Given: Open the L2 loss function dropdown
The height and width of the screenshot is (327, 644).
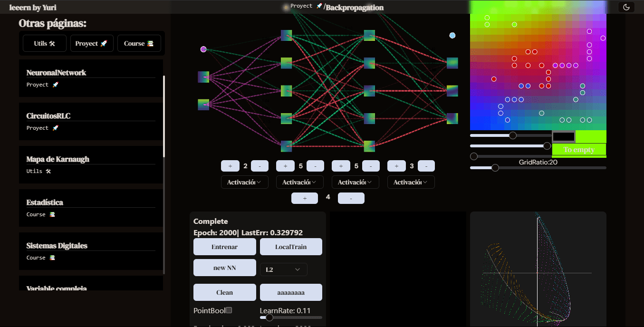Looking at the screenshot, I should coord(284,269).
